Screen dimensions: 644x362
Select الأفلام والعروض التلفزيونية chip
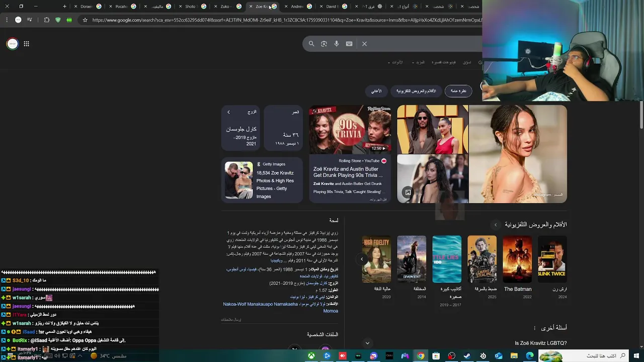coord(416,91)
